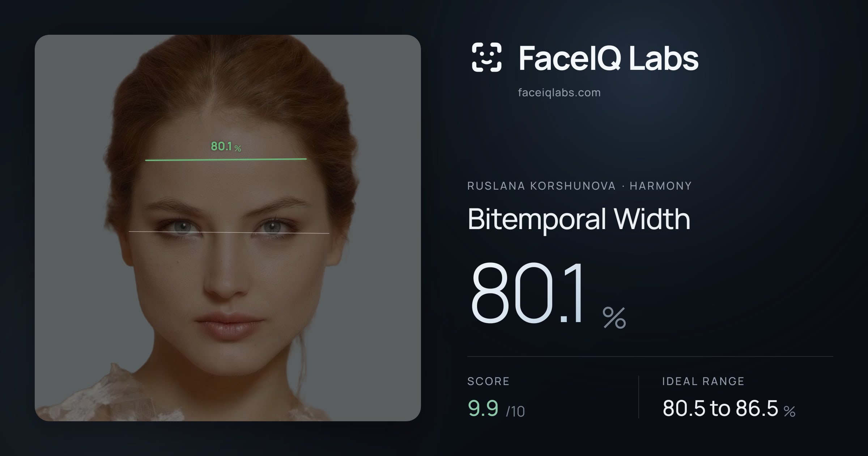Click the FaceIQ Labs face-scan logo icon

[486, 57]
